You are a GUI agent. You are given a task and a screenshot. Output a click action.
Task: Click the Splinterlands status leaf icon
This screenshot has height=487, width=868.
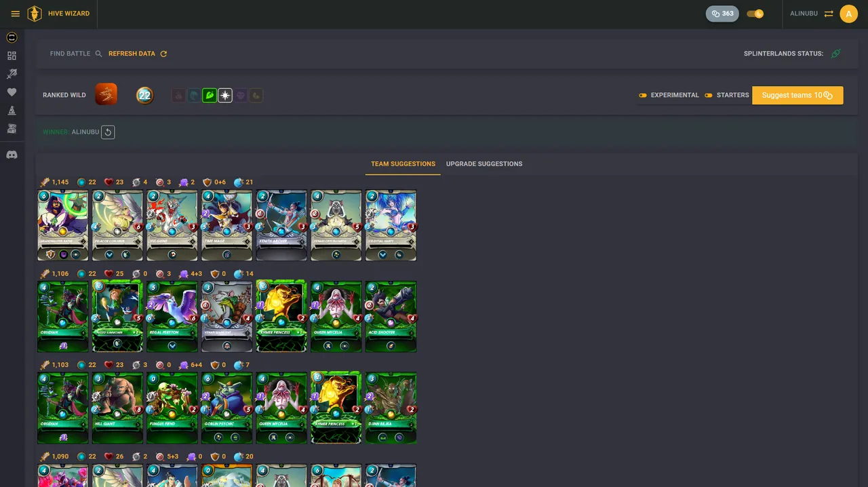(x=835, y=54)
